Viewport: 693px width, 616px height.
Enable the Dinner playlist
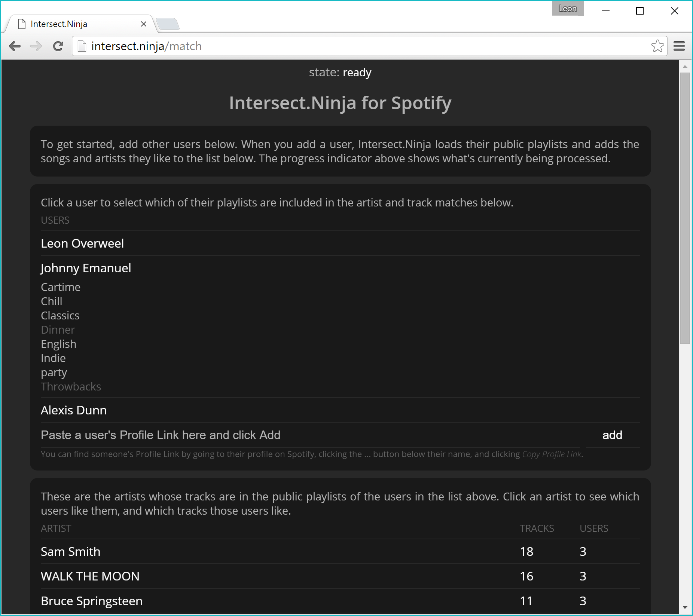(x=58, y=330)
